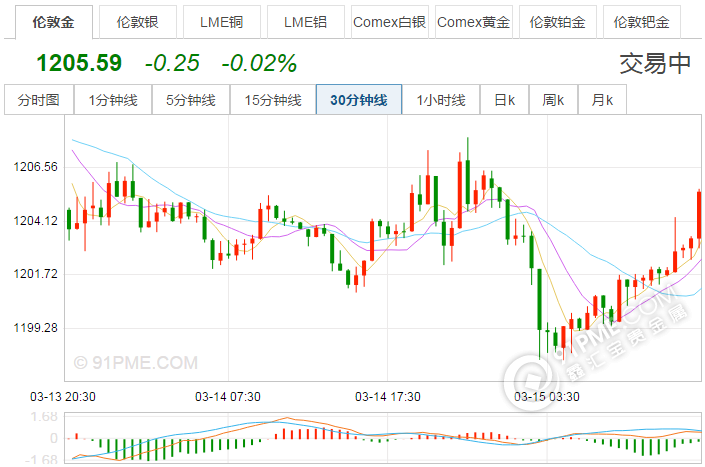Switch to 1分钟线 chart

[113, 99]
